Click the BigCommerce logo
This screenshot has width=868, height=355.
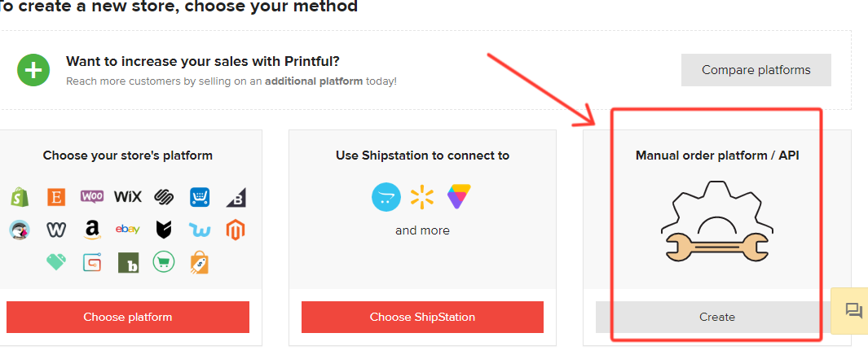[236, 197]
